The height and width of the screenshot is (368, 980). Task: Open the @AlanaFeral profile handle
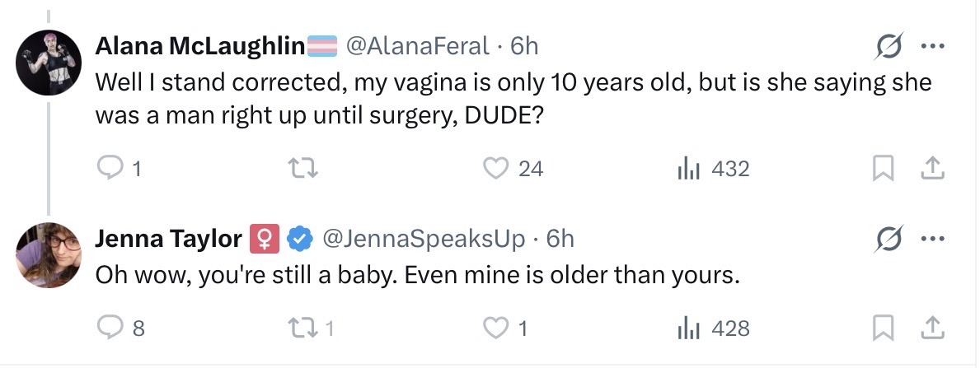(417, 46)
